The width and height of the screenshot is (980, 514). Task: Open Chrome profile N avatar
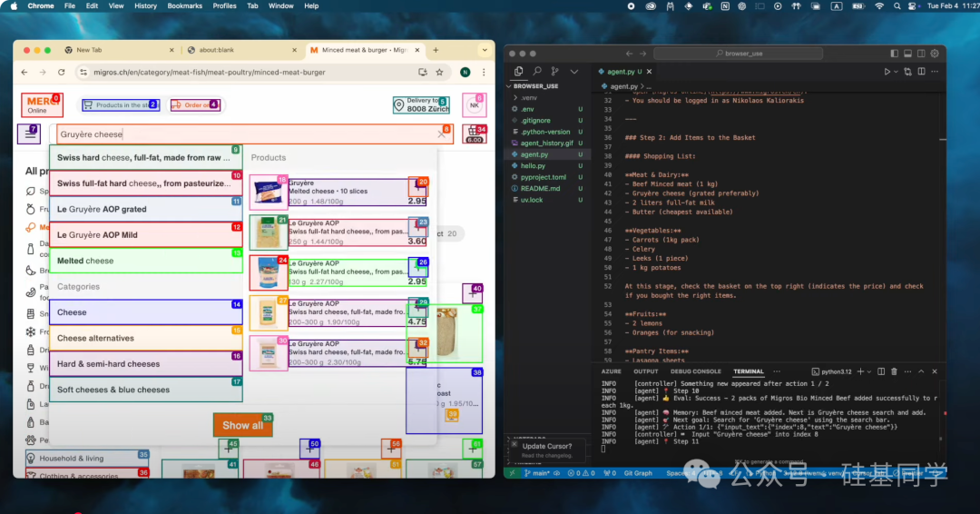click(465, 72)
